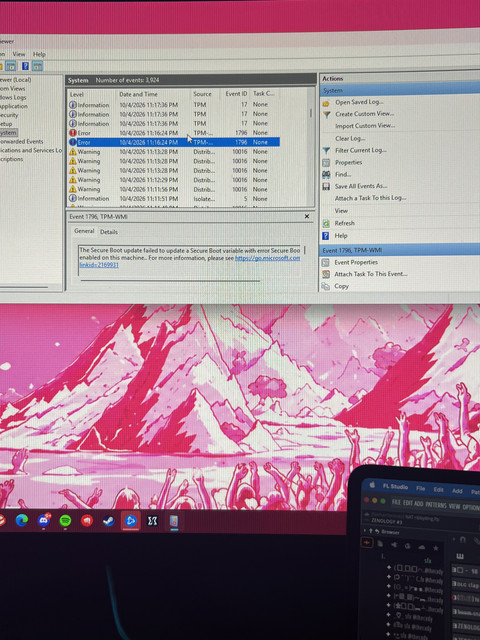Screen dimensions: 480x640
Task: Sort events by Date and Time column
Action: [138, 94]
